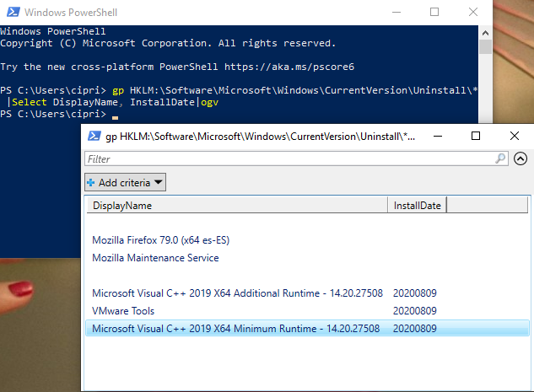Collapse the filter panel with circular chevron button
The height and width of the screenshot is (392, 534).
(x=521, y=158)
